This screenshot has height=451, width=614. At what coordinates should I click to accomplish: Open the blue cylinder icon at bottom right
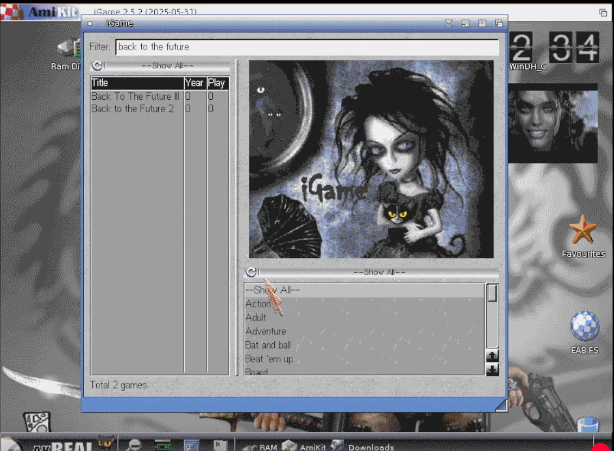pyautogui.click(x=588, y=425)
